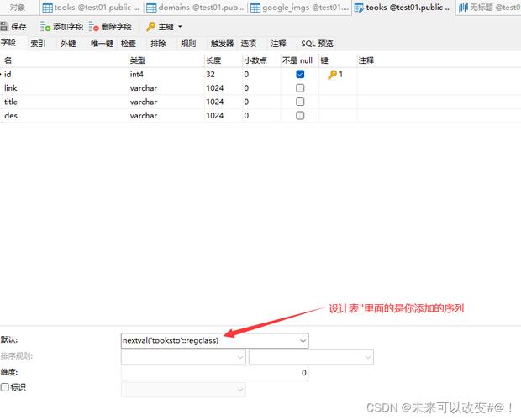The width and height of the screenshot is (521, 420).
Task: Click the Comment (注释) column header
Action: (x=439, y=60)
